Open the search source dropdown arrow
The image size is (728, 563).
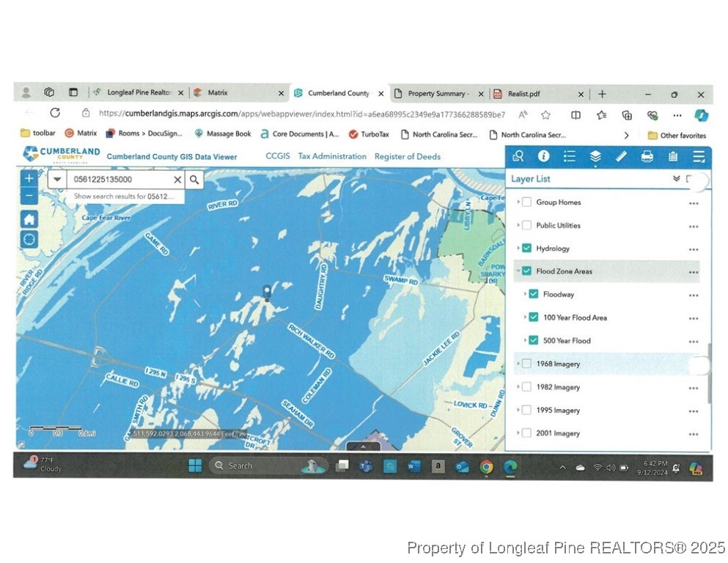(57, 180)
